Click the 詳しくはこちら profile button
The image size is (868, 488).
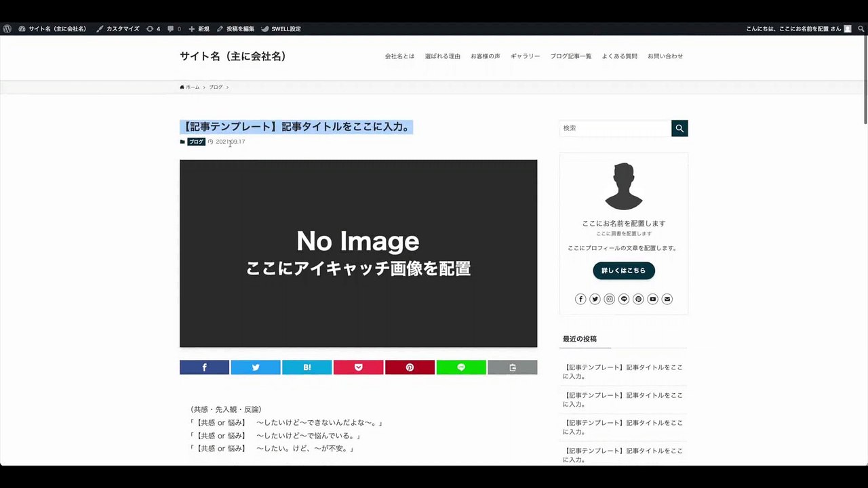[x=624, y=270]
